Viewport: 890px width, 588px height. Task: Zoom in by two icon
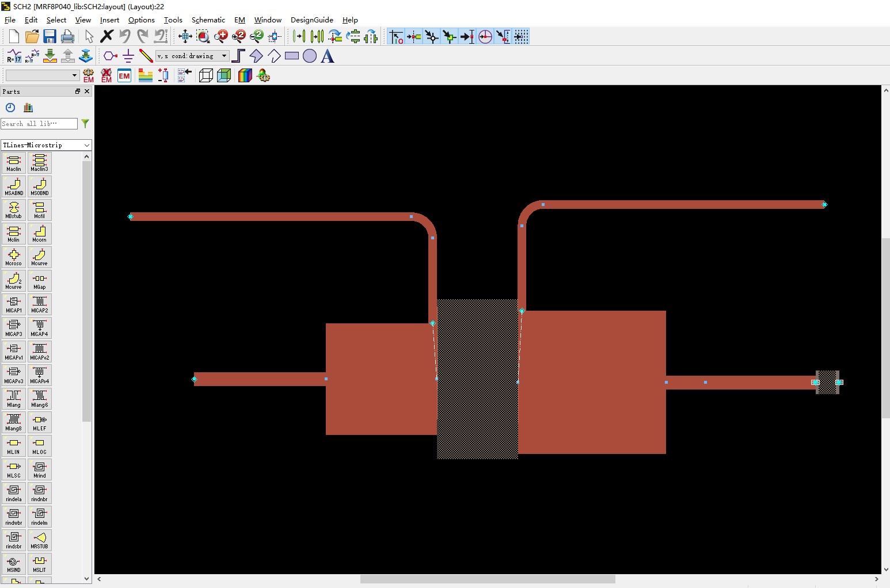click(238, 37)
